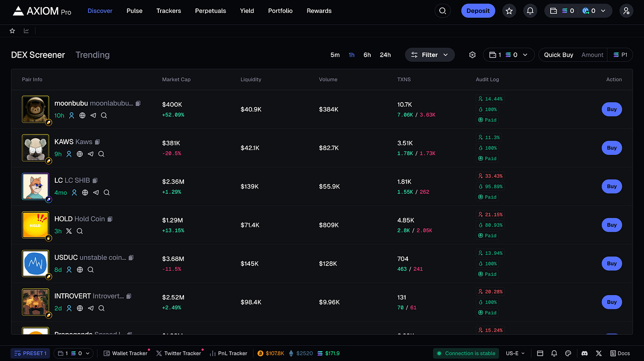Open the moonbubu token thumbnail

[x=35, y=109]
